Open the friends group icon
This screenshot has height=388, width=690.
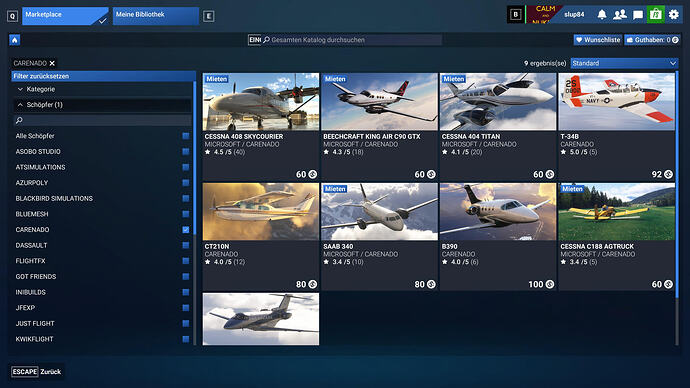(x=620, y=15)
